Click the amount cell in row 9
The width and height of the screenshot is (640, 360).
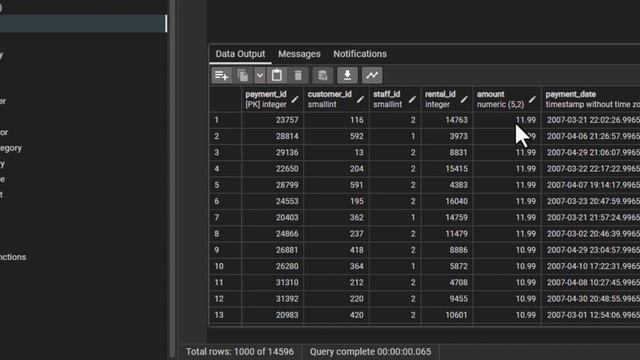coord(507,250)
